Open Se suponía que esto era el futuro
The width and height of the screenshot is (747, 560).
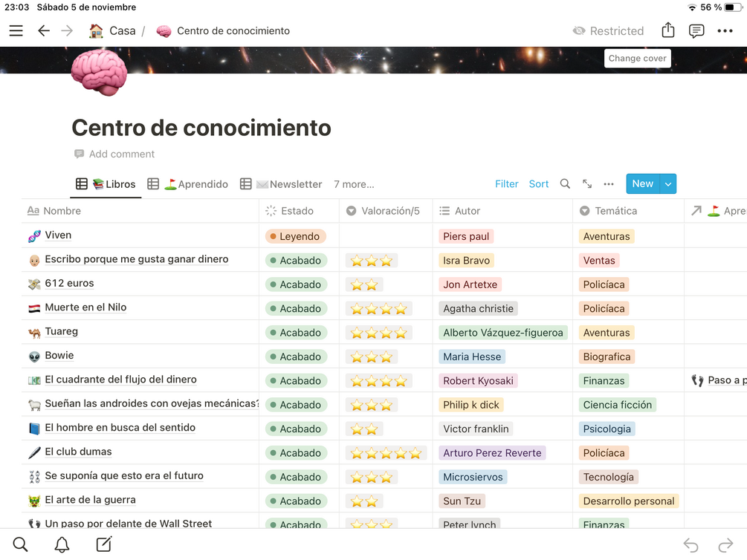[x=124, y=476]
